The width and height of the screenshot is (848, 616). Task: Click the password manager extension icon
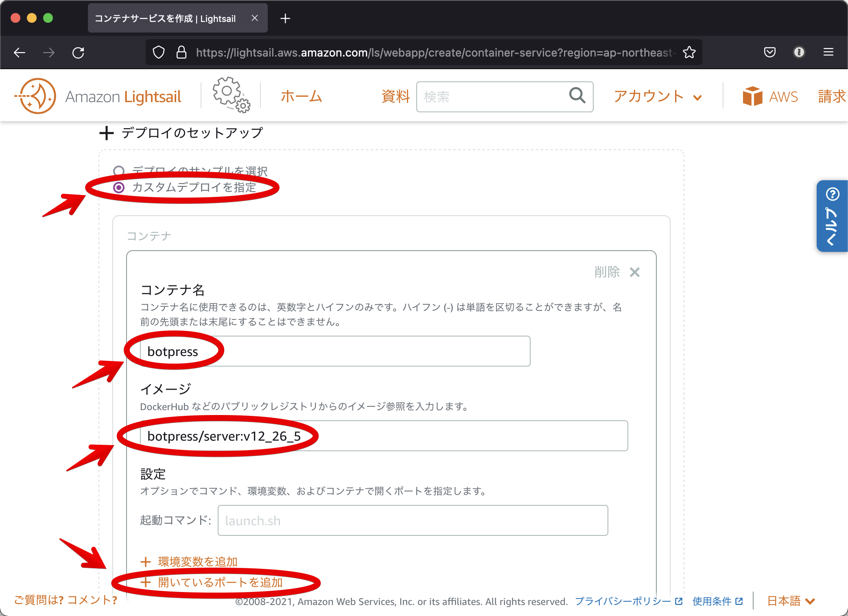click(799, 52)
